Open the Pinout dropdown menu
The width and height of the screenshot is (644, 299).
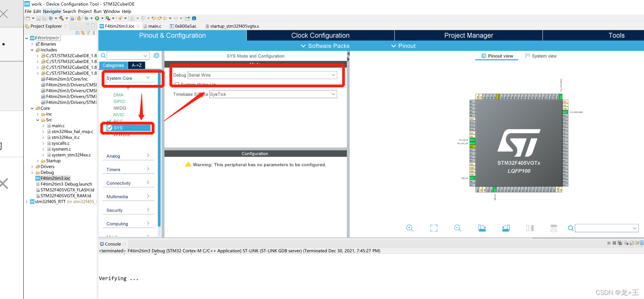[403, 46]
